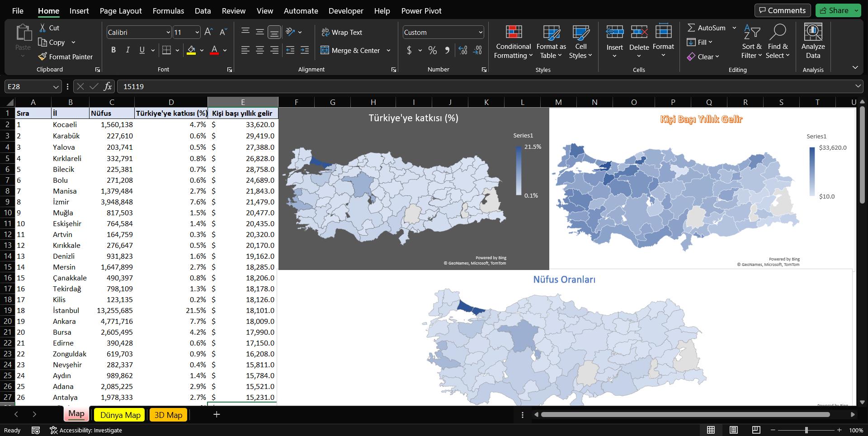The height and width of the screenshot is (436, 868).
Task: Click the Insert Function fx icon
Action: (x=108, y=86)
